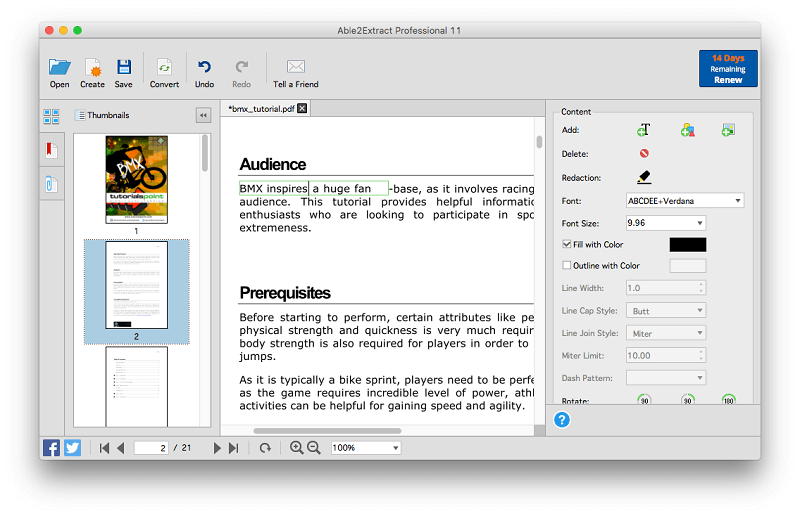The image size is (800, 516).
Task: Click the Add Image icon
Action: [x=728, y=130]
